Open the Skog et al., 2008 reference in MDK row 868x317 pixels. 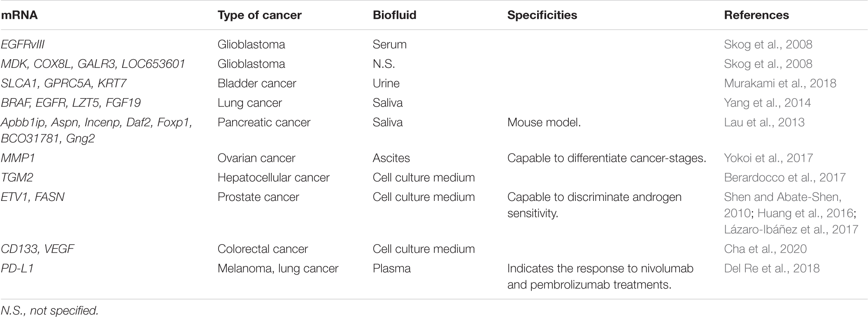pos(768,64)
